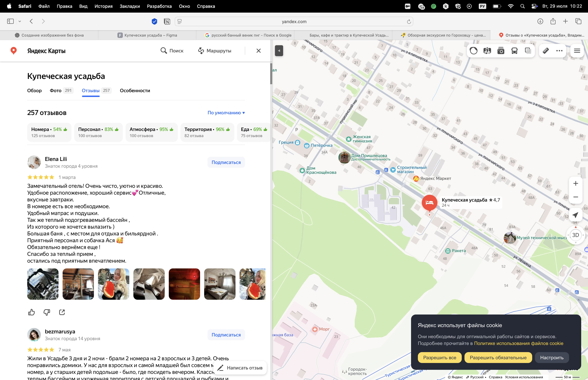This screenshot has height=380, width=588.
Task: Click 'Разрешить все' cookie button
Action: pyautogui.click(x=439, y=358)
